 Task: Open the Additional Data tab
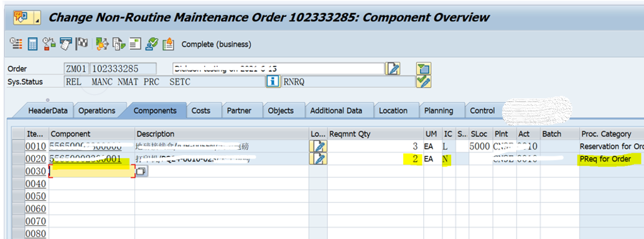[337, 110]
